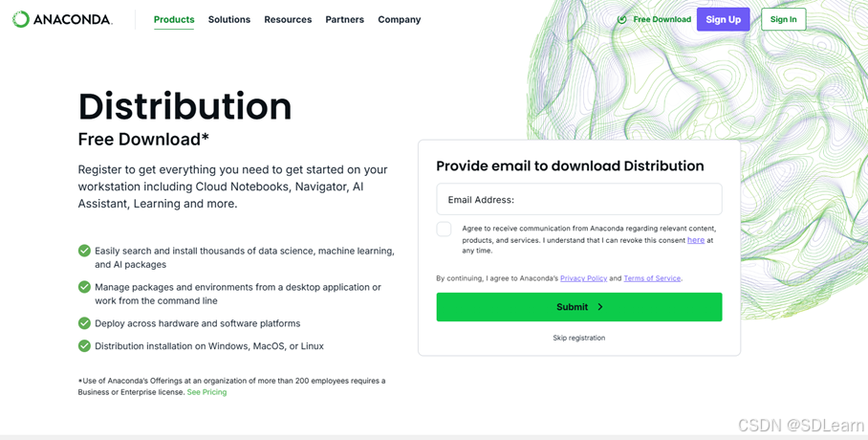Click the 'Free Download*' subheading
This screenshot has height=440, width=868.
click(x=143, y=139)
